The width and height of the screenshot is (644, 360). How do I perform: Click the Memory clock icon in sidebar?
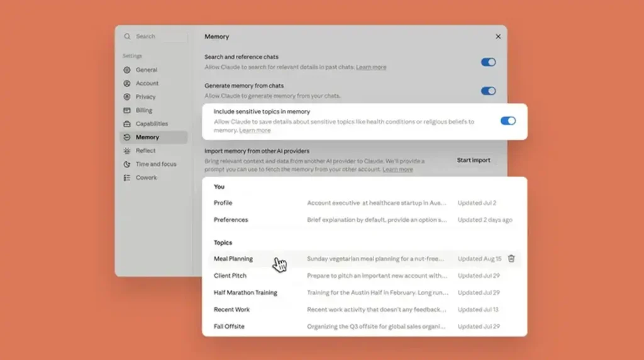point(127,138)
